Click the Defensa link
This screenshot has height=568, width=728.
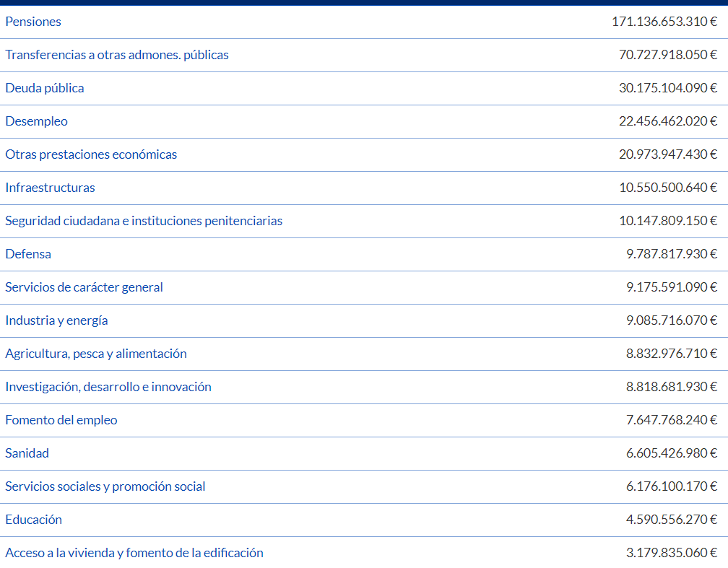click(28, 254)
